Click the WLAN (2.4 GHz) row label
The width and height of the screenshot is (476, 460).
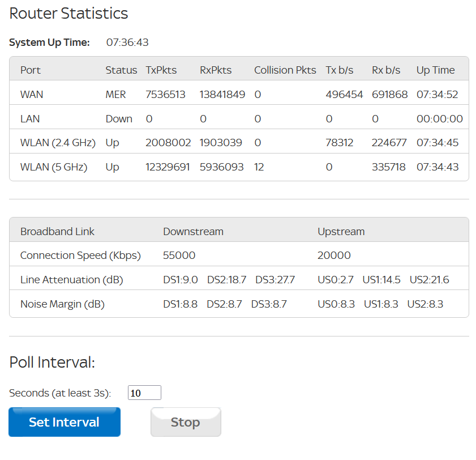(58, 143)
